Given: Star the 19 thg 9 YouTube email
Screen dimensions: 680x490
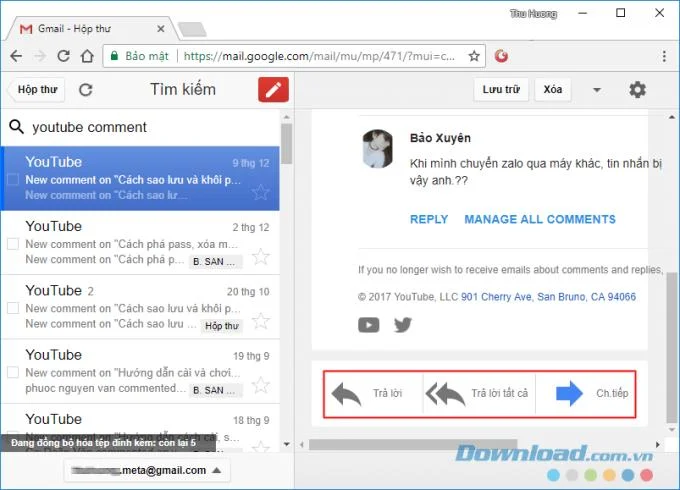Looking at the screenshot, I should click(261, 385).
